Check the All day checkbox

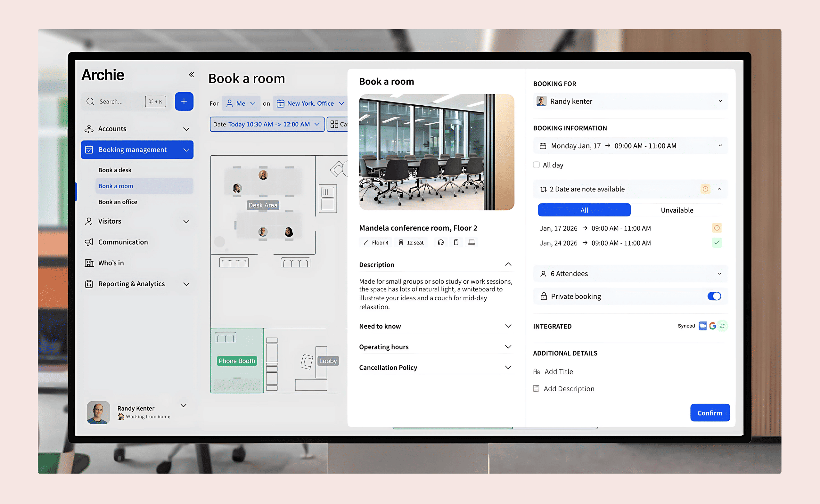tap(536, 165)
